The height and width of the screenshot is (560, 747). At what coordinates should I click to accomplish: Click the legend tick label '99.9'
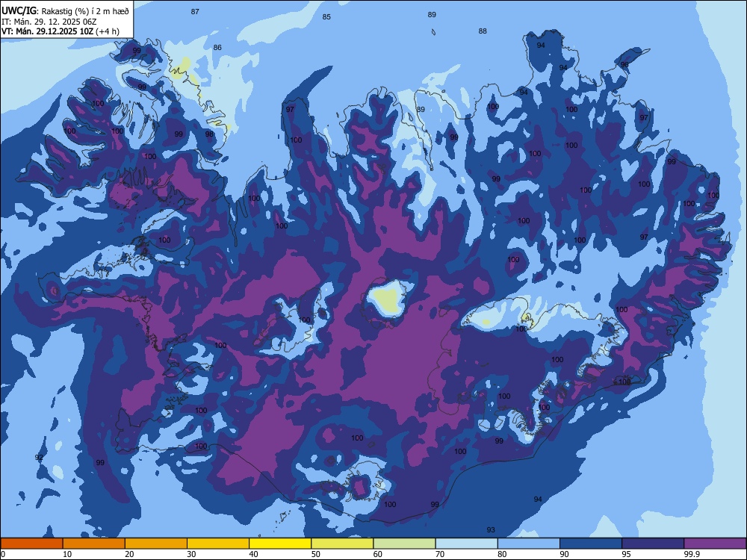coord(692,554)
